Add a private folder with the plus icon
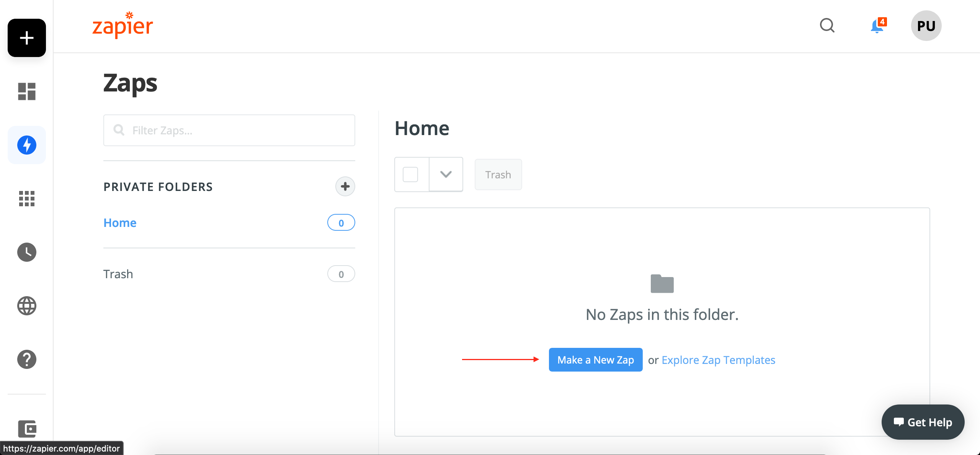This screenshot has width=980, height=455. coord(345,186)
